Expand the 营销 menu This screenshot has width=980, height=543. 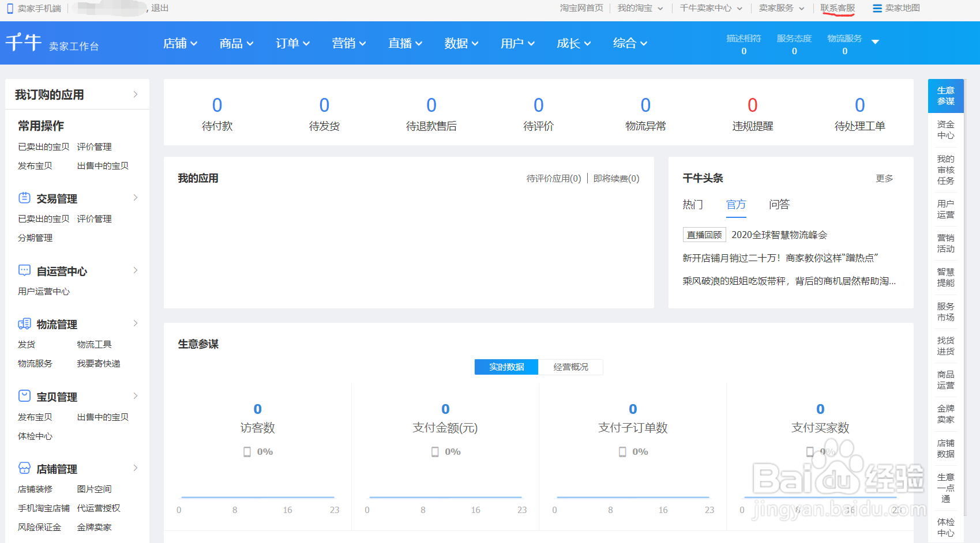(x=349, y=43)
